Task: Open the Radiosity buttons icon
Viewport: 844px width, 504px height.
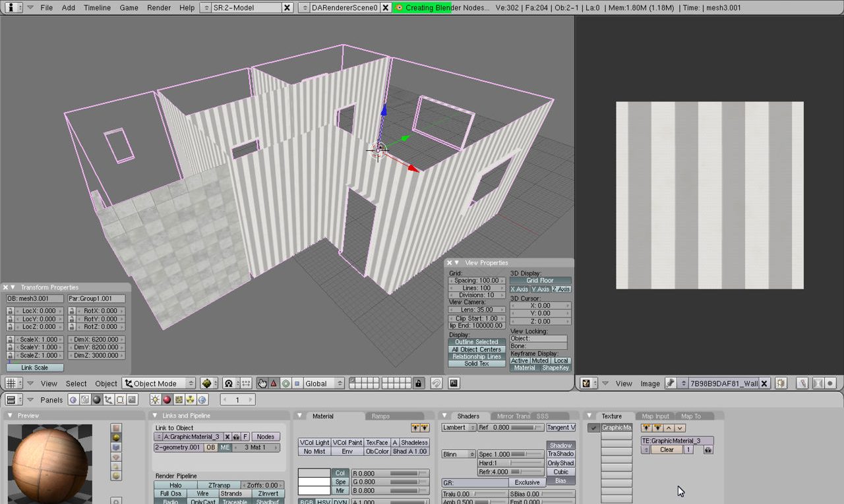Action: click(x=191, y=400)
